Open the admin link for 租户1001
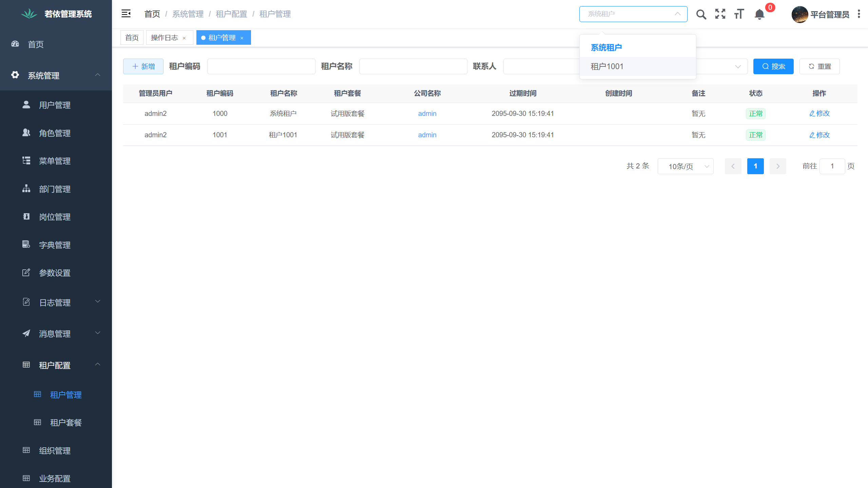868x488 pixels. [427, 135]
